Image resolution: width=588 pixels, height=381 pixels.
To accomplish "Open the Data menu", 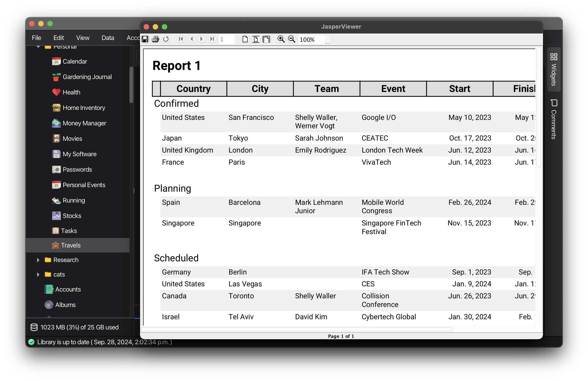I will [x=107, y=37].
